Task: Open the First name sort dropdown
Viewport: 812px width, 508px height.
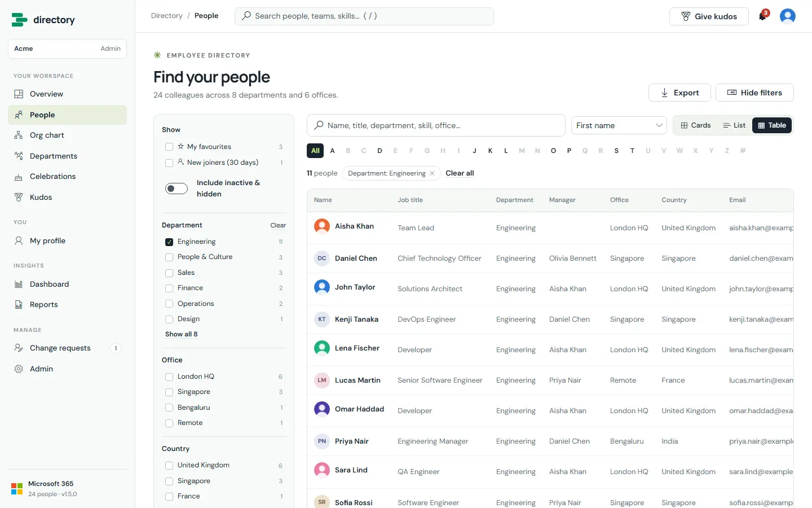Action: click(619, 125)
